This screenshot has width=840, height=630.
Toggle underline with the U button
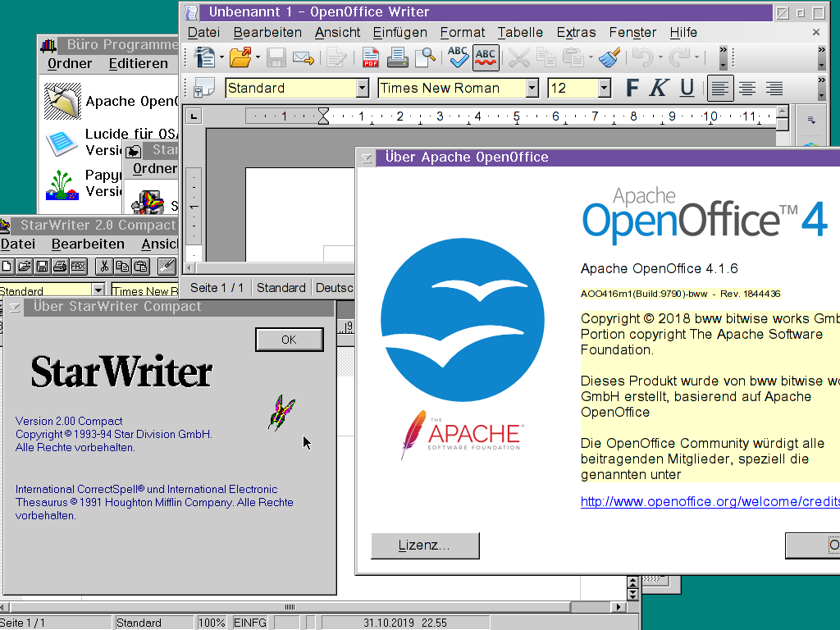pyautogui.click(x=687, y=88)
